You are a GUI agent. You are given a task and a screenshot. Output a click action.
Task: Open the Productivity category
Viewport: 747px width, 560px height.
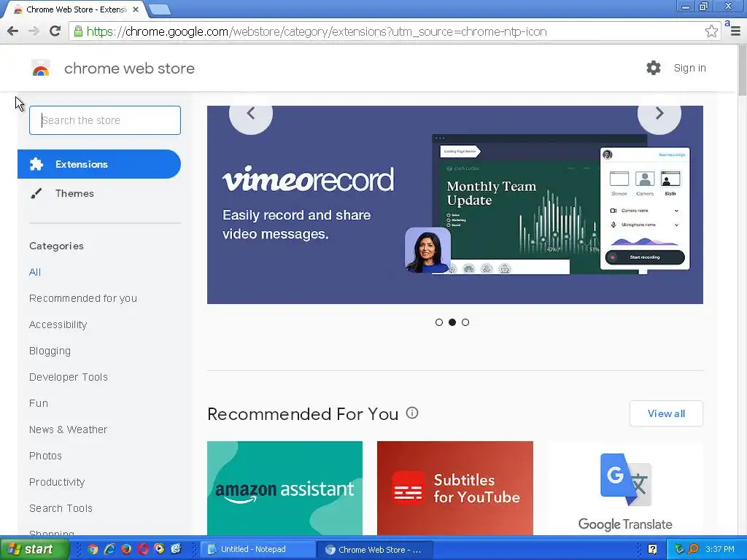coord(57,482)
